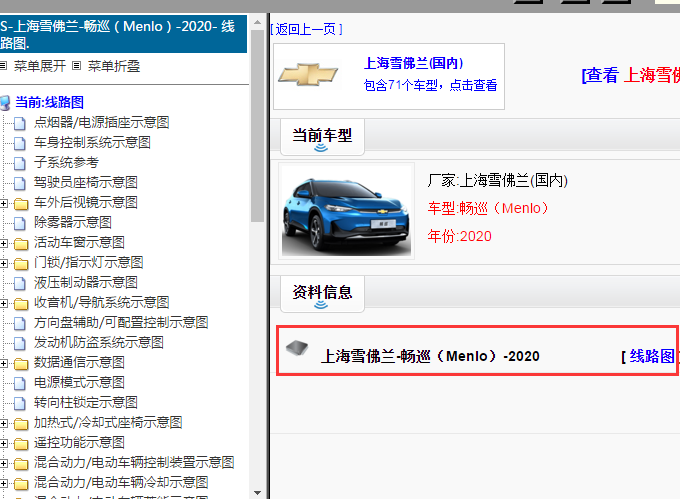The image size is (680, 499).
Task: Open 发动机防盗系统示意图 tree item
Action: tap(99, 342)
